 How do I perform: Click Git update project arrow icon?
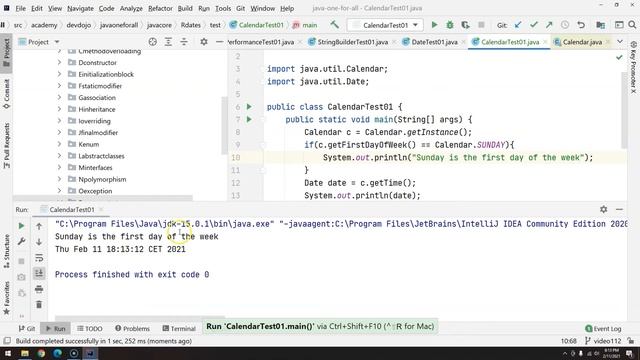coord(518,25)
